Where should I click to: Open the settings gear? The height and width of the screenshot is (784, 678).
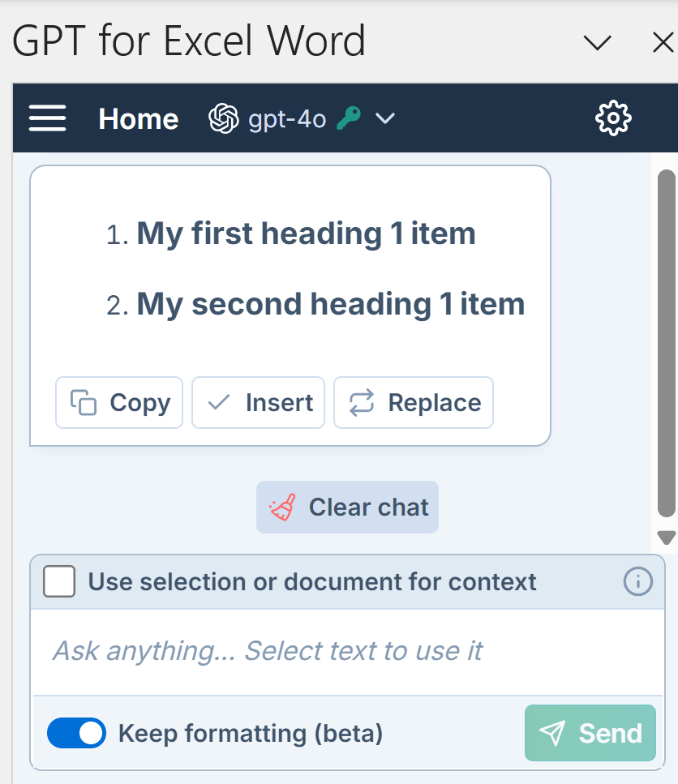(x=613, y=118)
